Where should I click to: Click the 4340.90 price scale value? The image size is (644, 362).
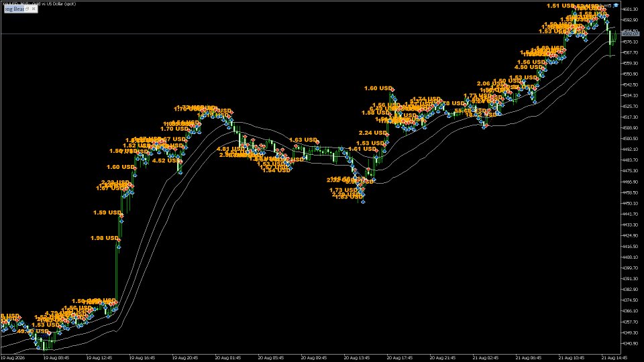(631, 343)
